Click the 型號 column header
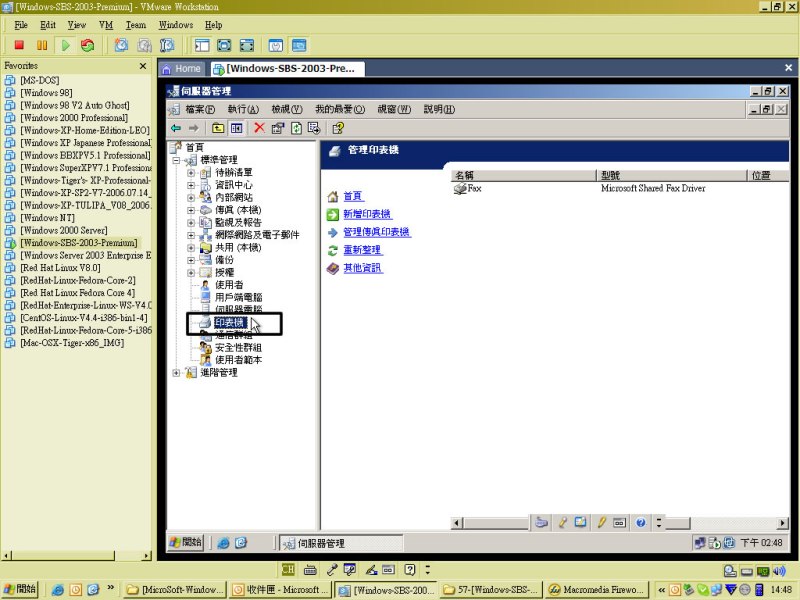 pyautogui.click(x=671, y=176)
